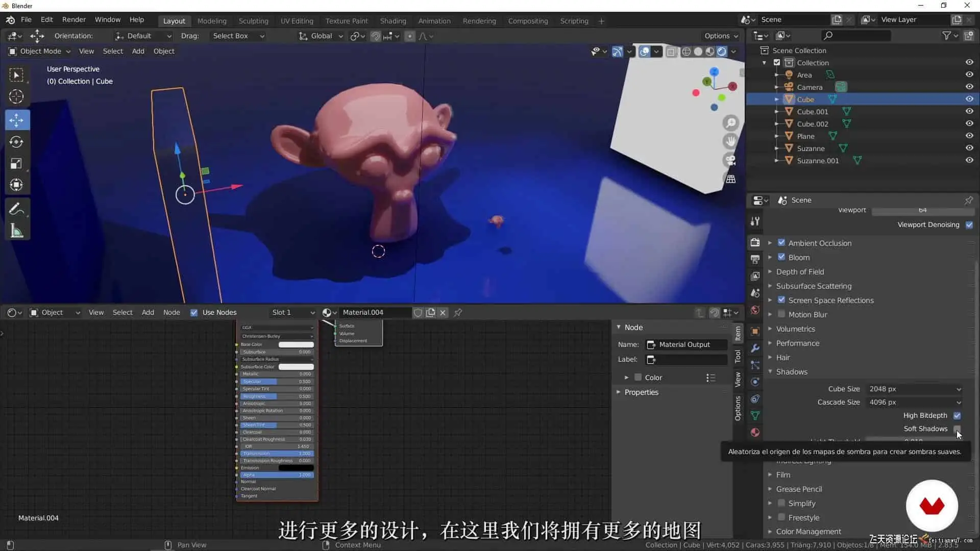Select the Measure ruler tool
Viewport: 980px width, 551px height.
click(16, 231)
